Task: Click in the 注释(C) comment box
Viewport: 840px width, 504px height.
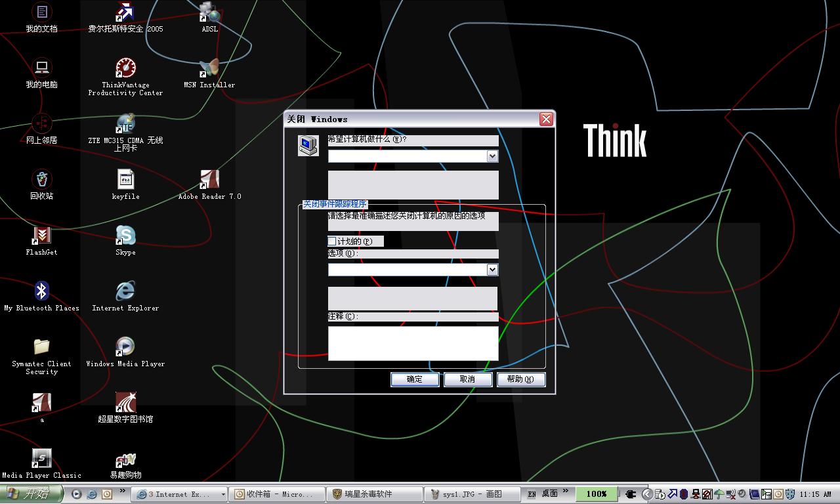Action: [x=413, y=343]
